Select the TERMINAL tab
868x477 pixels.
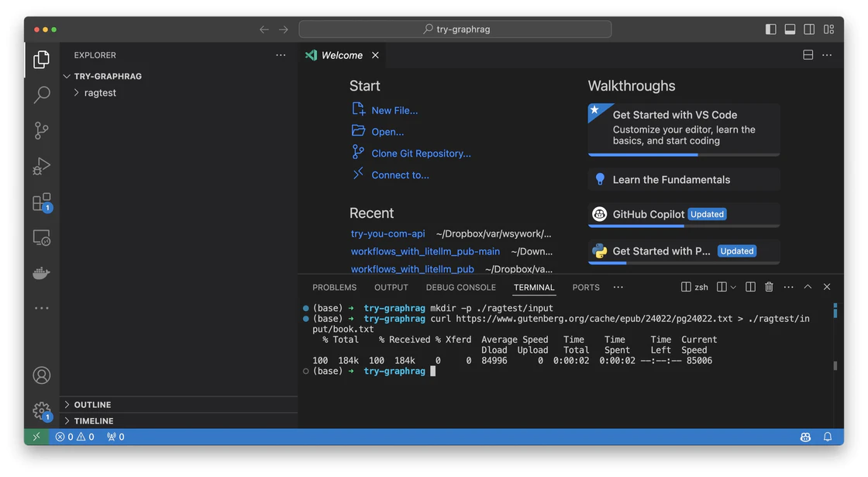[x=534, y=287]
